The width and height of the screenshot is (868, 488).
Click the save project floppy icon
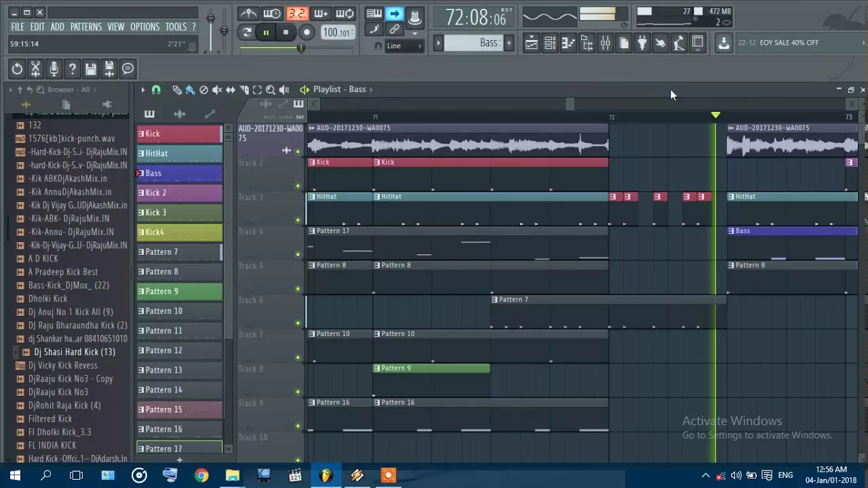[x=90, y=68]
